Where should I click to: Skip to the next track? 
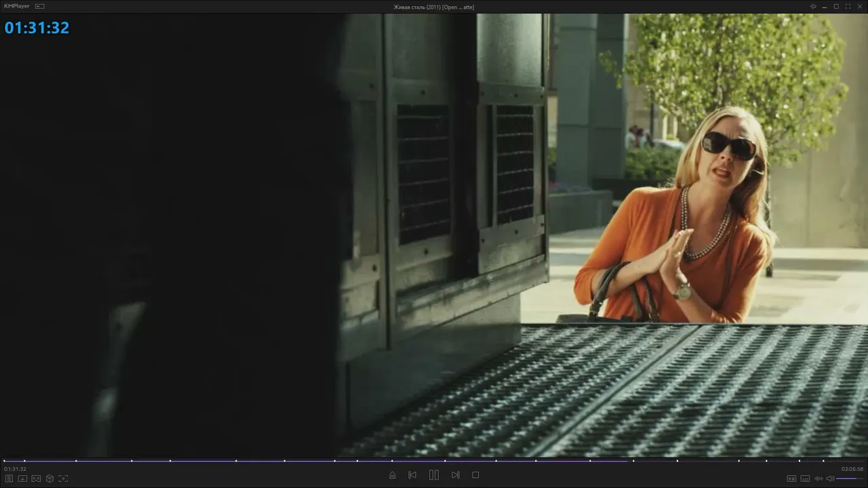coord(456,475)
